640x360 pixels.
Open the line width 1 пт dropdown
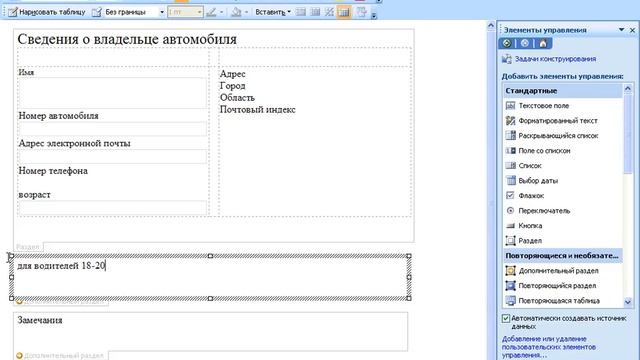click(199, 12)
